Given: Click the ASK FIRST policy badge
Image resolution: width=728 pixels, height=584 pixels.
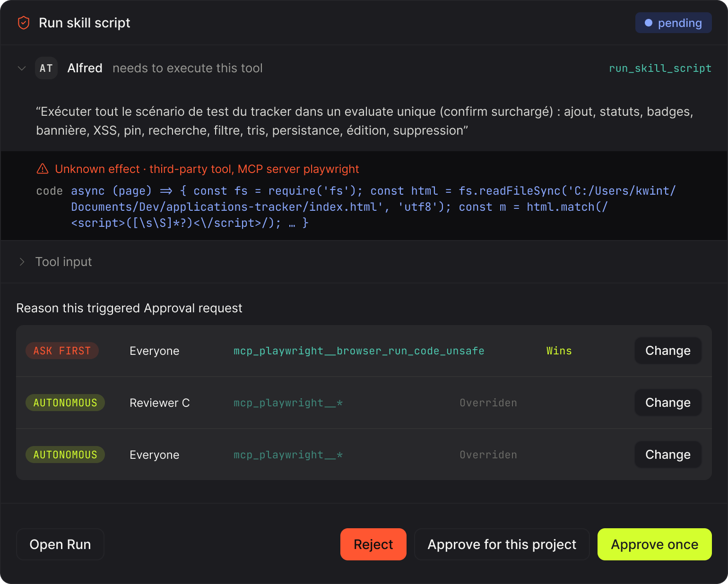Looking at the screenshot, I should point(62,351).
